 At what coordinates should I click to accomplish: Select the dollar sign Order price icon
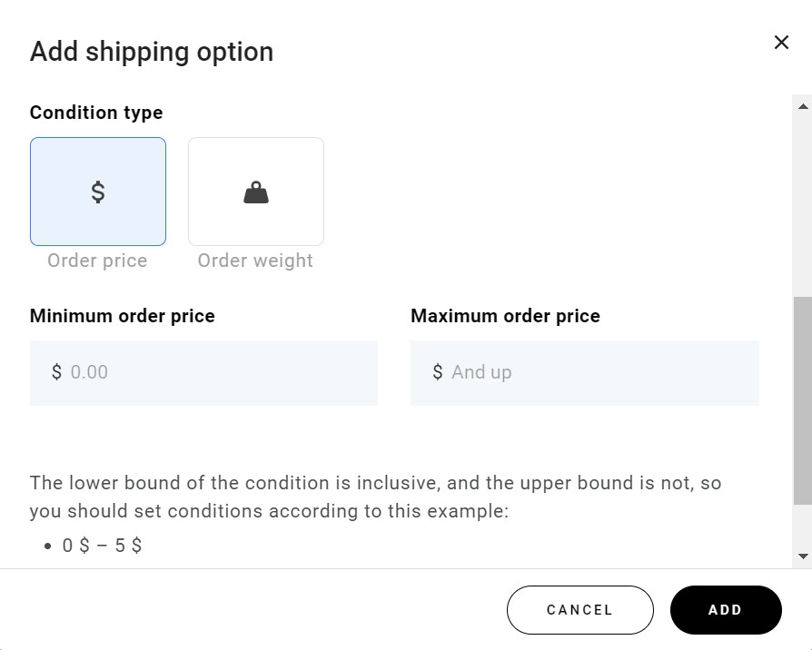[x=97, y=191]
